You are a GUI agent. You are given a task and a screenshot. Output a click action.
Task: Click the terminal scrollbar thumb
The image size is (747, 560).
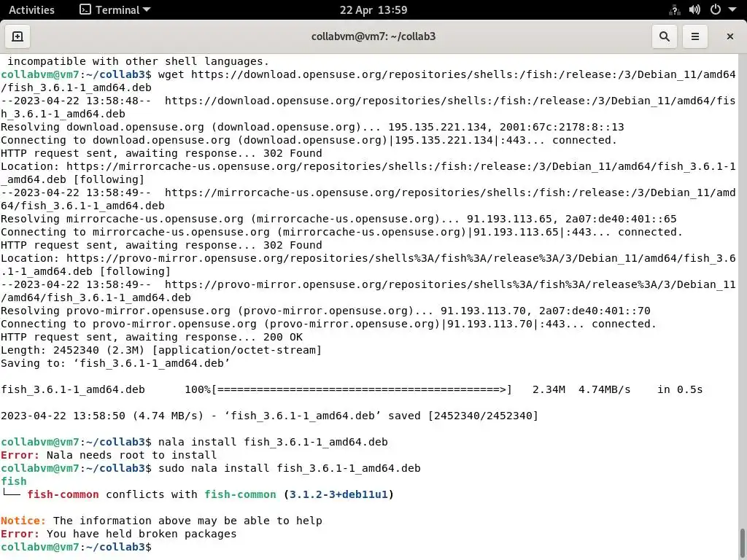tap(742, 543)
